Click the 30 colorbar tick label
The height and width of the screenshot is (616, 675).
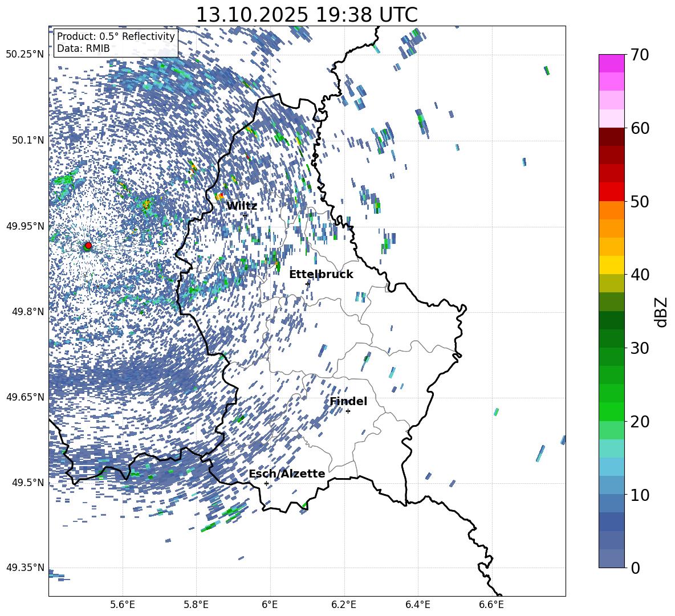(640, 348)
